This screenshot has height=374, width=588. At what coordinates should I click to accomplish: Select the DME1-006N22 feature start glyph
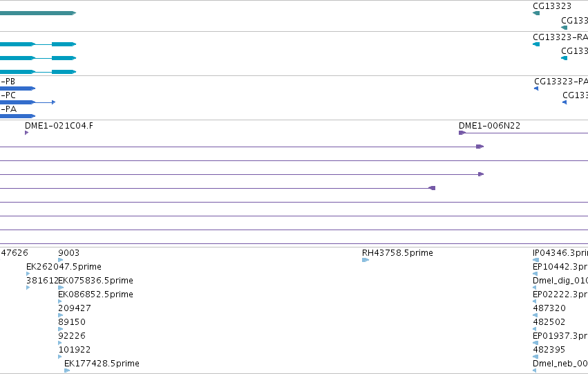(462, 133)
